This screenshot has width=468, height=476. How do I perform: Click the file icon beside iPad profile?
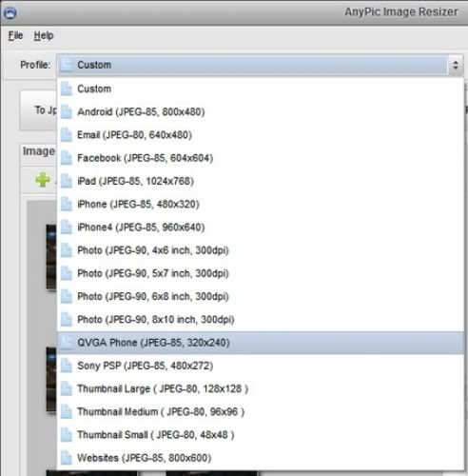[x=67, y=181]
